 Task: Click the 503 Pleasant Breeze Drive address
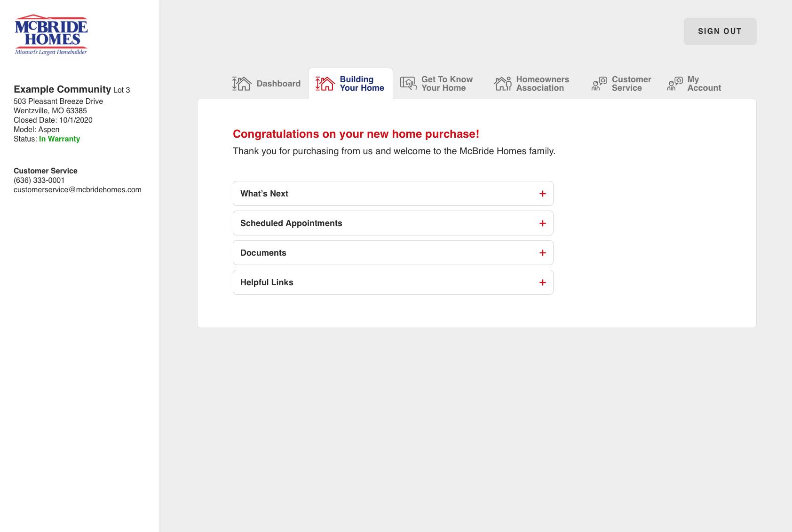[58, 102]
